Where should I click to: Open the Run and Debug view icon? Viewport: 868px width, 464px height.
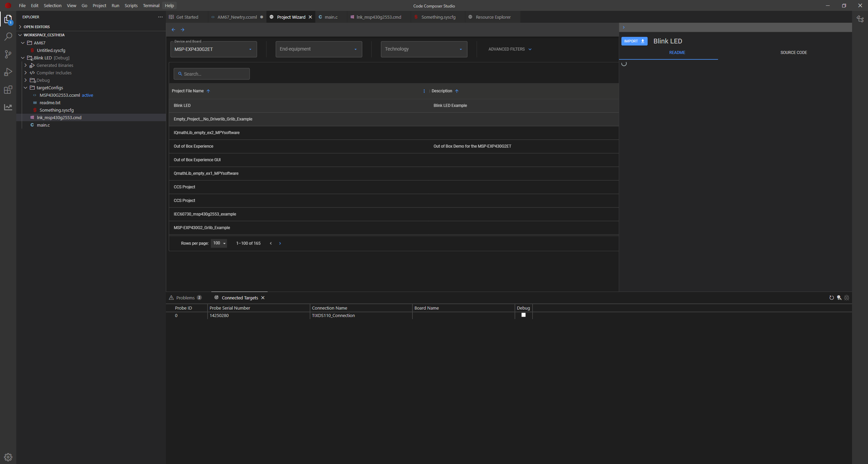(8, 72)
